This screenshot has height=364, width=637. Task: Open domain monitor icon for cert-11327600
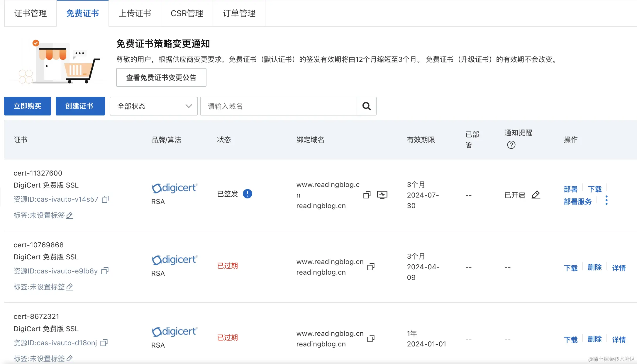pyautogui.click(x=382, y=195)
